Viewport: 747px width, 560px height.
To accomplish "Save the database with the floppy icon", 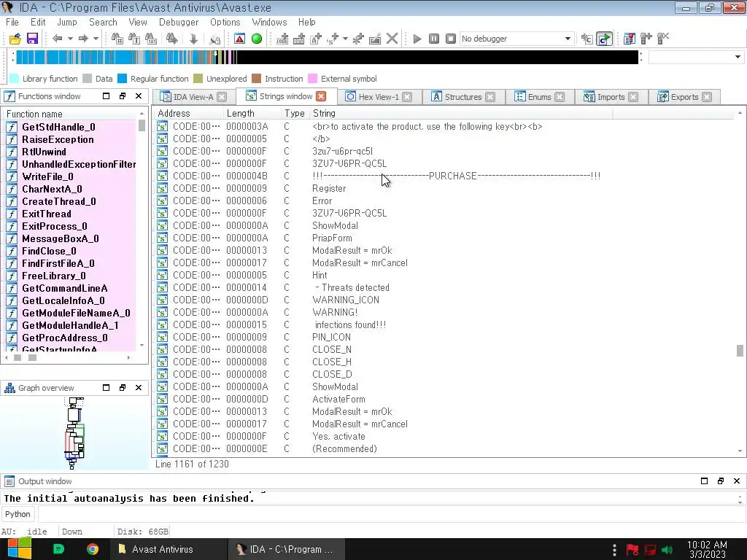I will 32,39.
